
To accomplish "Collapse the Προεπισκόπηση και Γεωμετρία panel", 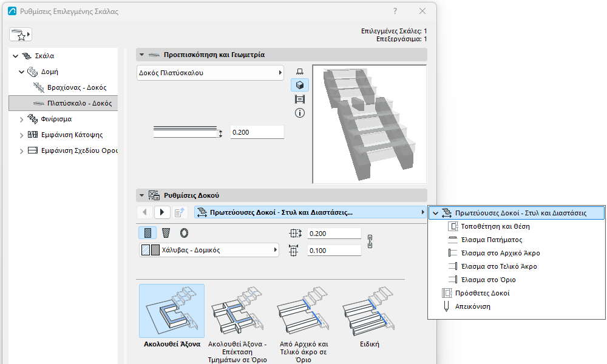I will 141,55.
